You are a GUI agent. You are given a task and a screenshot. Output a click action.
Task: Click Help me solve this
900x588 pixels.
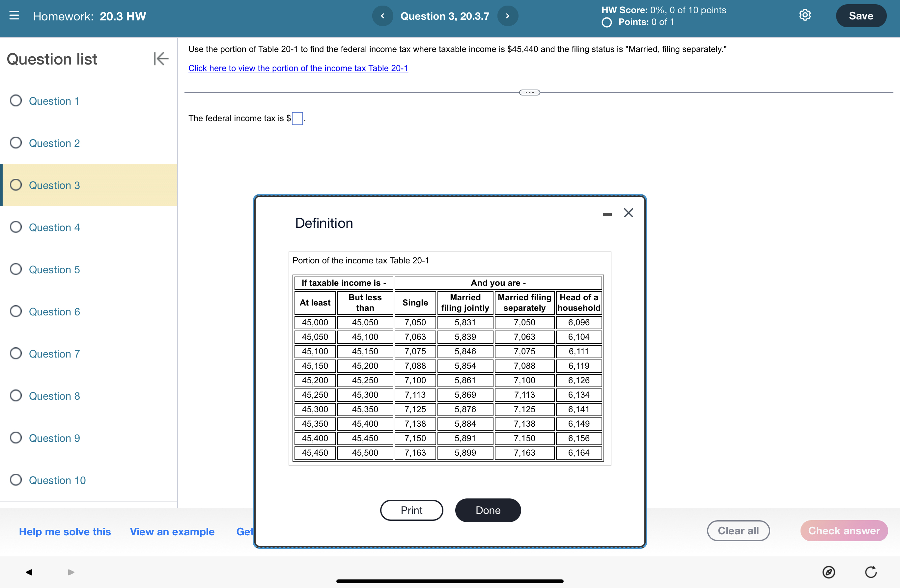(65, 531)
